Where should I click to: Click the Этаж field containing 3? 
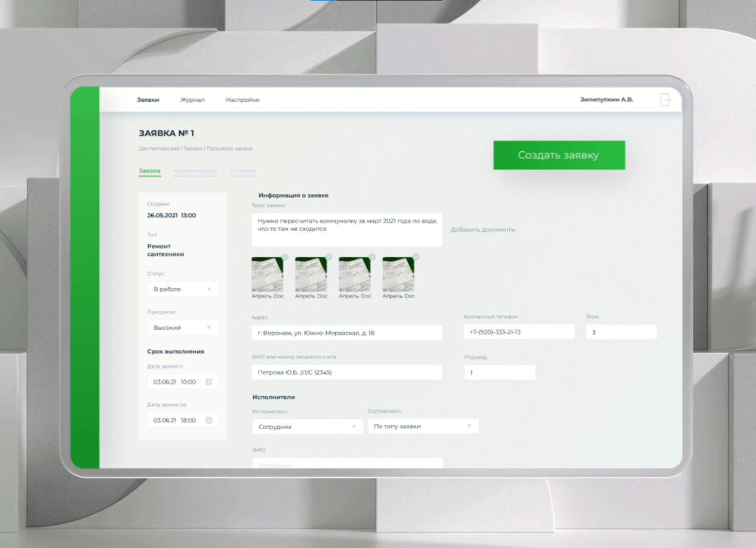tap(621, 332)
